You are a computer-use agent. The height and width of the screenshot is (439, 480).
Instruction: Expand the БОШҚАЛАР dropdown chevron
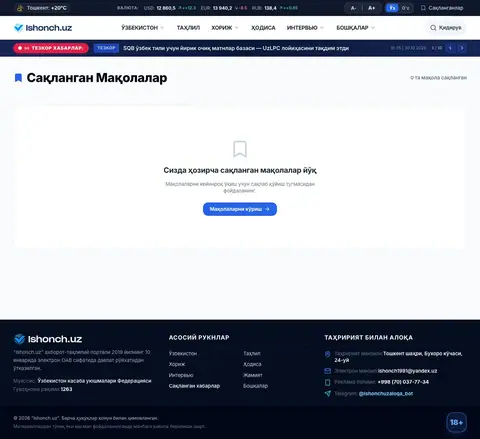pyautogui.click(x=373, y=28)
